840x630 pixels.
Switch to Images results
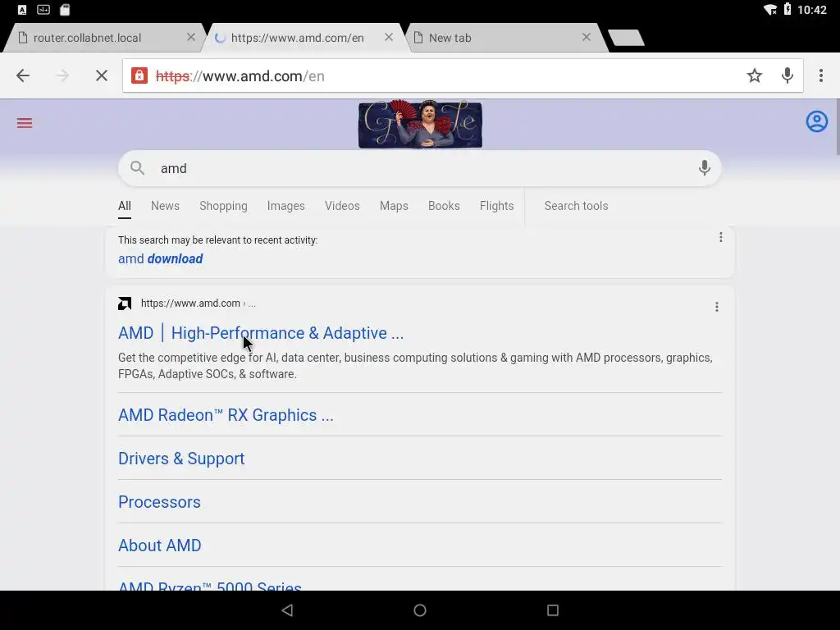(x=285, y=206)
